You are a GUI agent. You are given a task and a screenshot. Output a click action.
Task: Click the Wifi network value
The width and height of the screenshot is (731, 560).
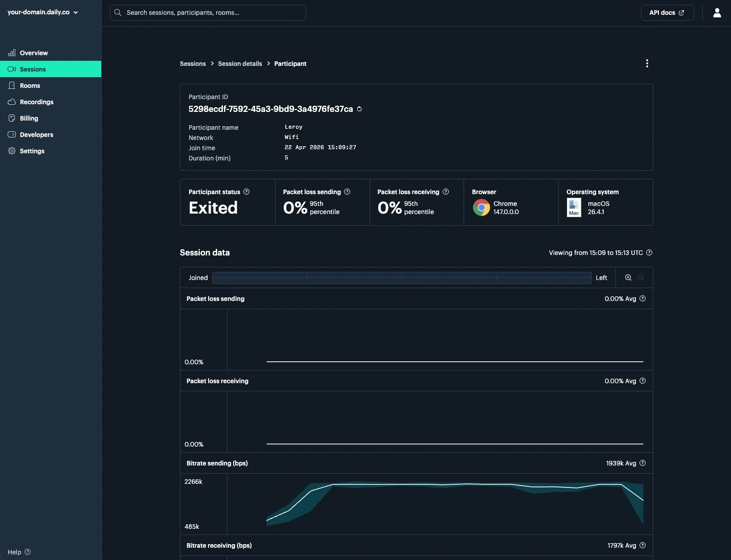tap(291, 137)
